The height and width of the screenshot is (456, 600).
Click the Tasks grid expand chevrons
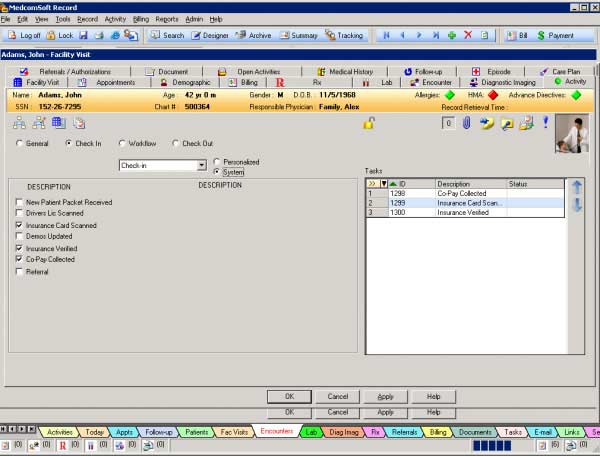coord(372,184)
